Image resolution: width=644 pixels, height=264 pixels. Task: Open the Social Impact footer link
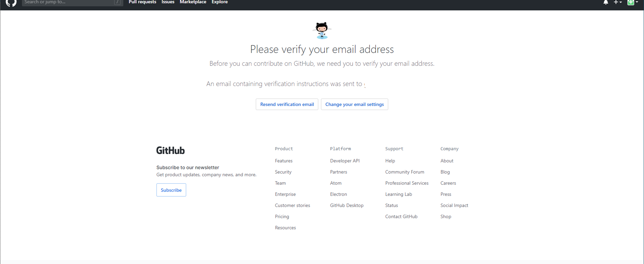[x=454, y=206]
